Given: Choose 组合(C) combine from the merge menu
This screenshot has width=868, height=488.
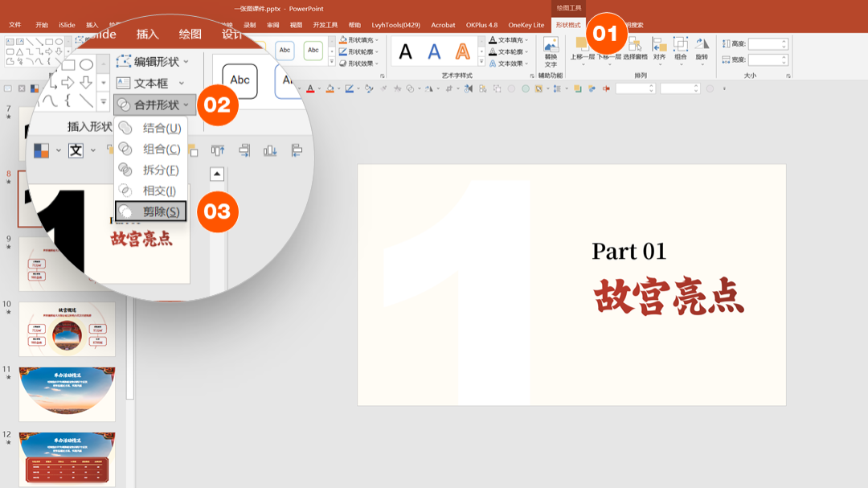Looking at the screenshot, I should pyautogui.click(x=150, y=149).
